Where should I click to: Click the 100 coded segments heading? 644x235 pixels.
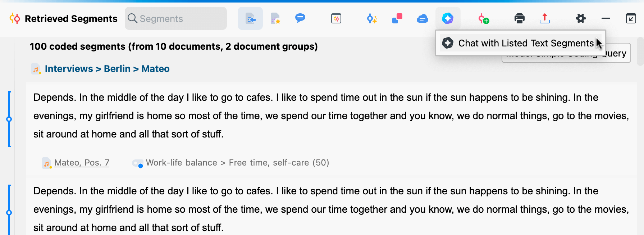174,46
